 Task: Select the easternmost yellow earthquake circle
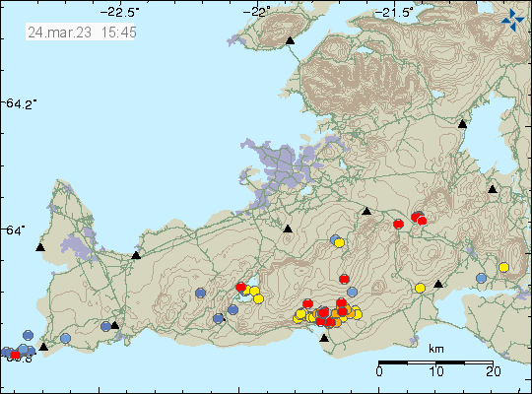click(x=503, y=267)
